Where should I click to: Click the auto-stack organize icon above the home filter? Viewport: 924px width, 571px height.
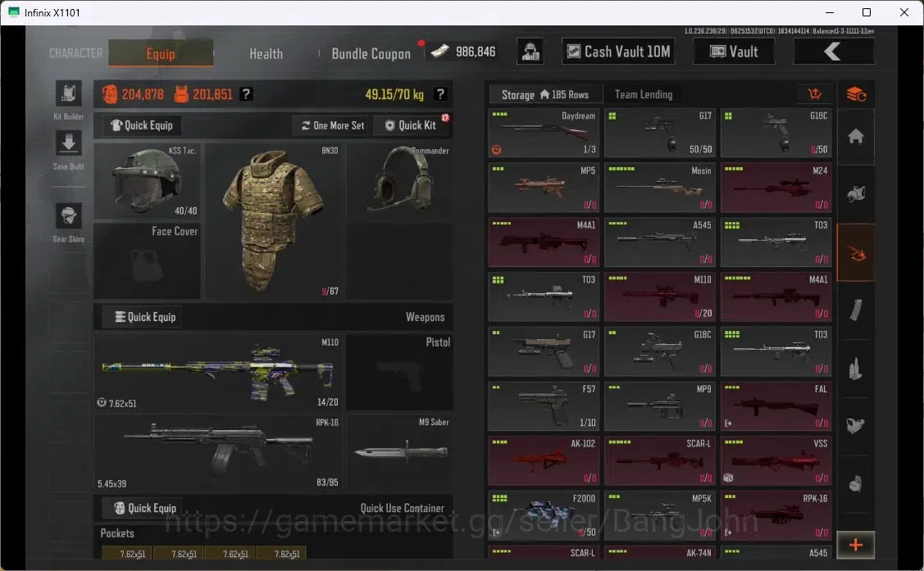pyautogui.click(x=856, y=94)
